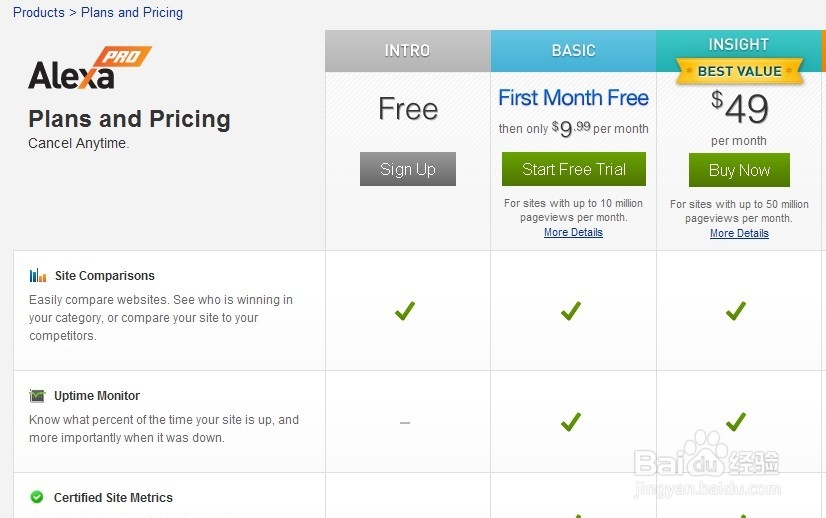Screen dimensions: 826x518
Task: Click the Uptime Monitor icon
Action: [x=38, y=396]
